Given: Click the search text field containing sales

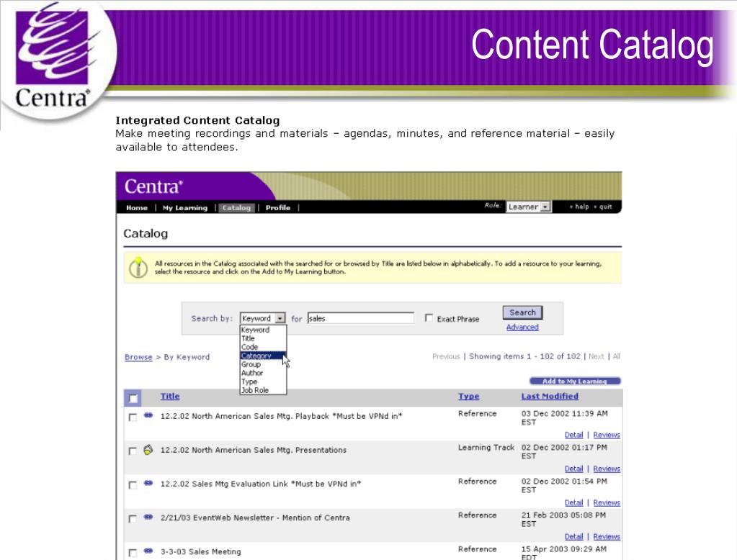Looking at the screenshot, I should point(361,318).
